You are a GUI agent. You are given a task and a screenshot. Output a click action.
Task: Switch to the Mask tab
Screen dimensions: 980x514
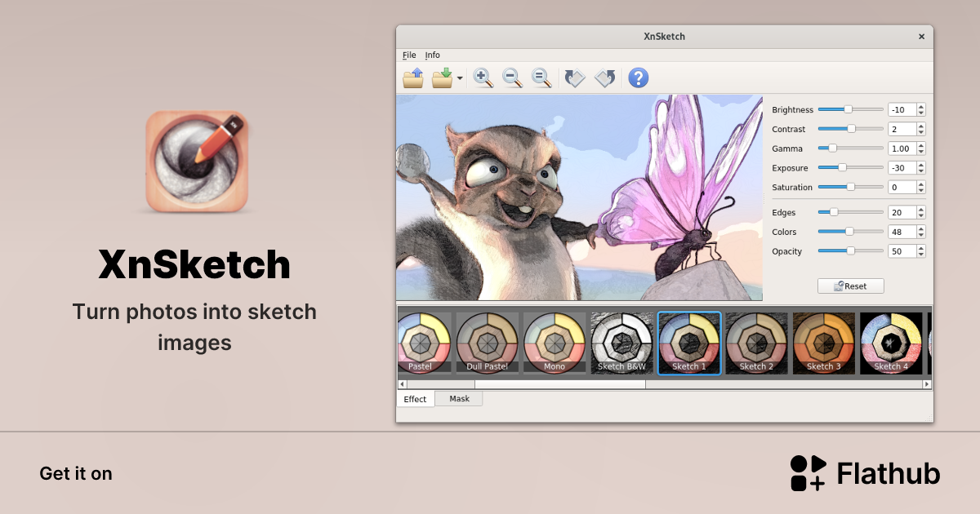pyautogui.click(x=459, y=399)
